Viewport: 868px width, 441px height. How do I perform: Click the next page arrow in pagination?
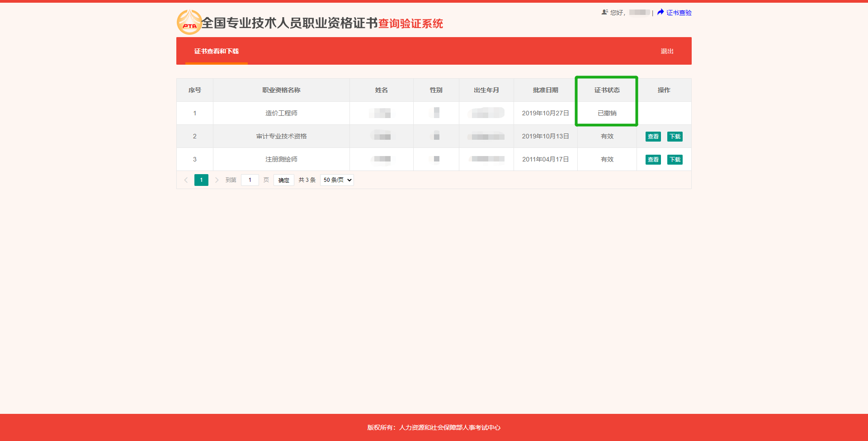pyautogui.click(x=217, y=180)
